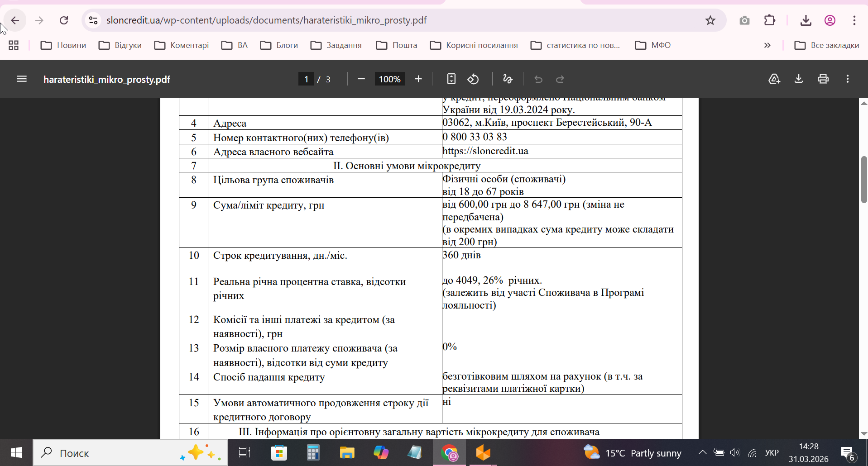
Task: Open more PDF viewer actions
Action: tap(848, 79)
